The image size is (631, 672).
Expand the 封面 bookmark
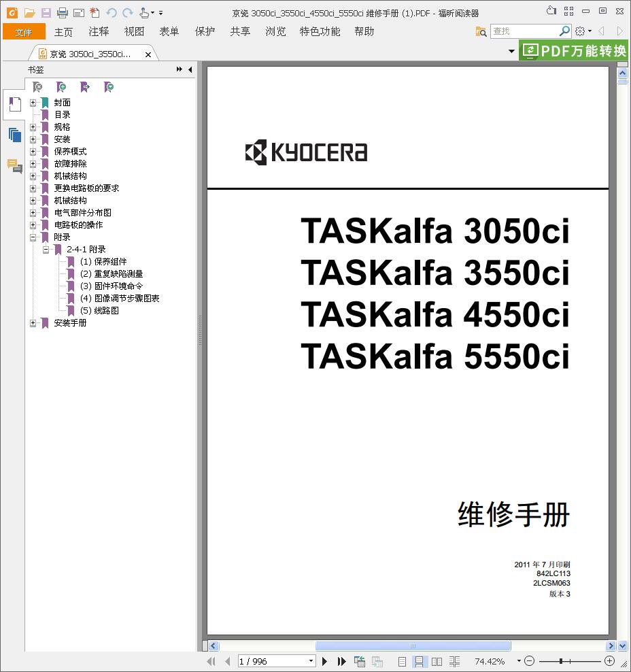[33, 103]
